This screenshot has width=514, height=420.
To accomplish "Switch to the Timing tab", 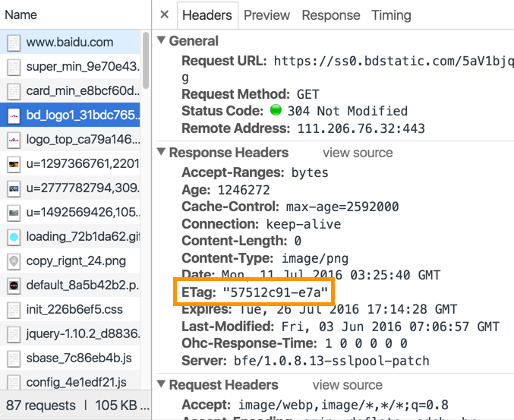I will (x=391, y=15).
